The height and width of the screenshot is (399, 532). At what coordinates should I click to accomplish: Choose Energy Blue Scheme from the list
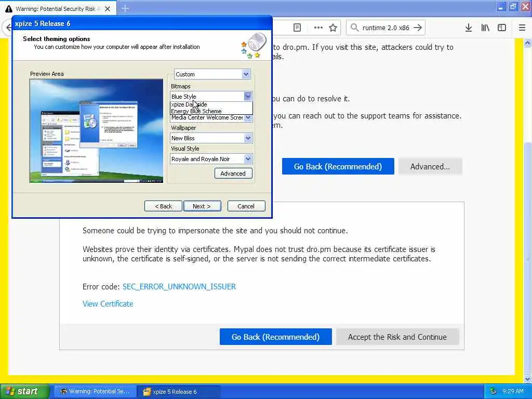[x=211, y=111]
